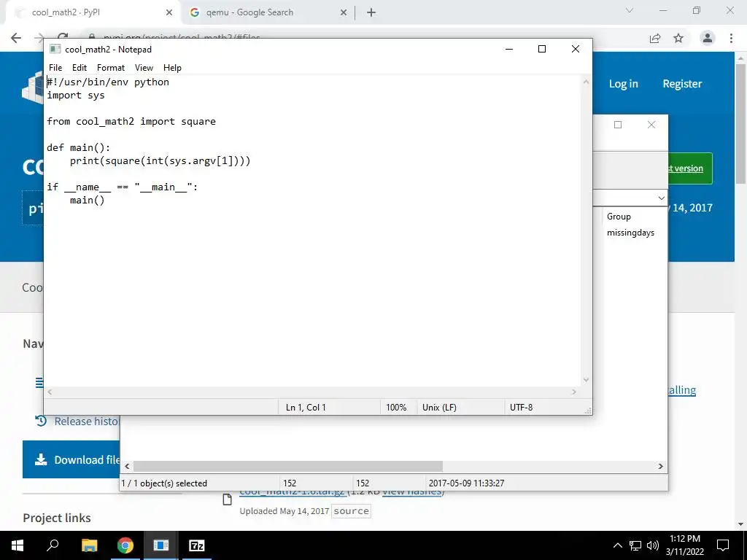Image resolution: width=747 pixels, height=560 pixels.
Task: Maximize the 7-Zip window behind Notepad
Action: [618, 125]
